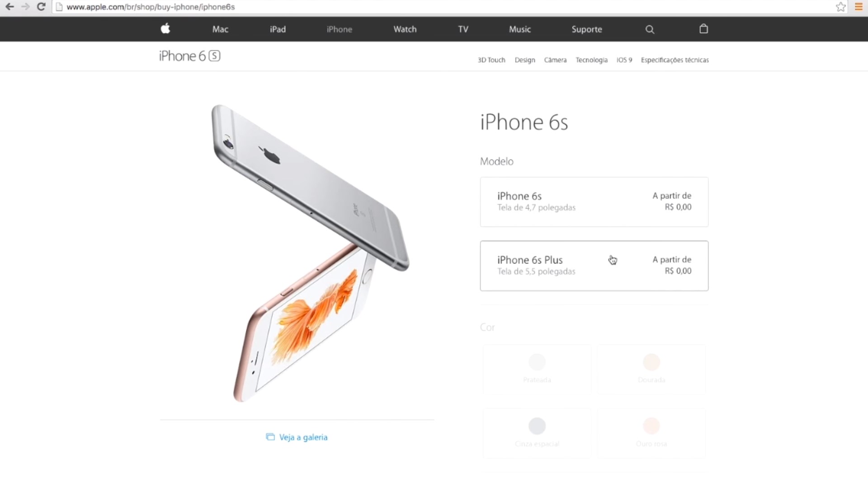Image resolution: width=868 pixels, height=488 pixels.
Task: Bookmark page with star icon
Action: 840,7
